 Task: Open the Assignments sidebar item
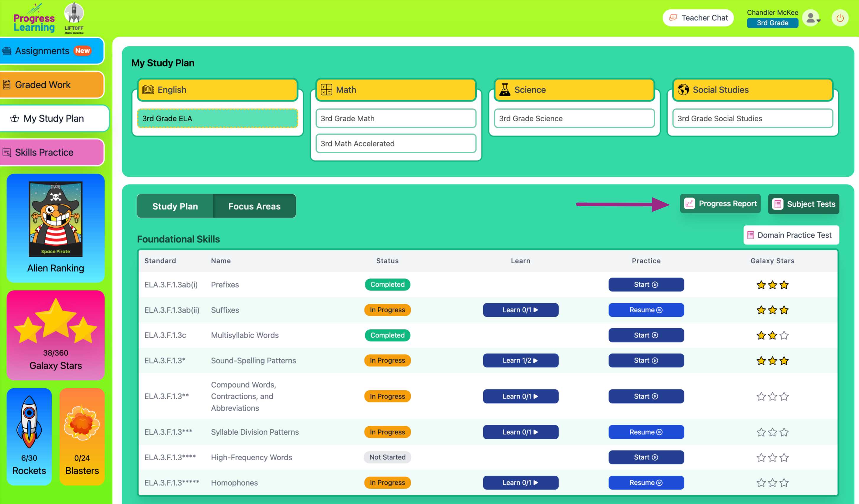52,51
